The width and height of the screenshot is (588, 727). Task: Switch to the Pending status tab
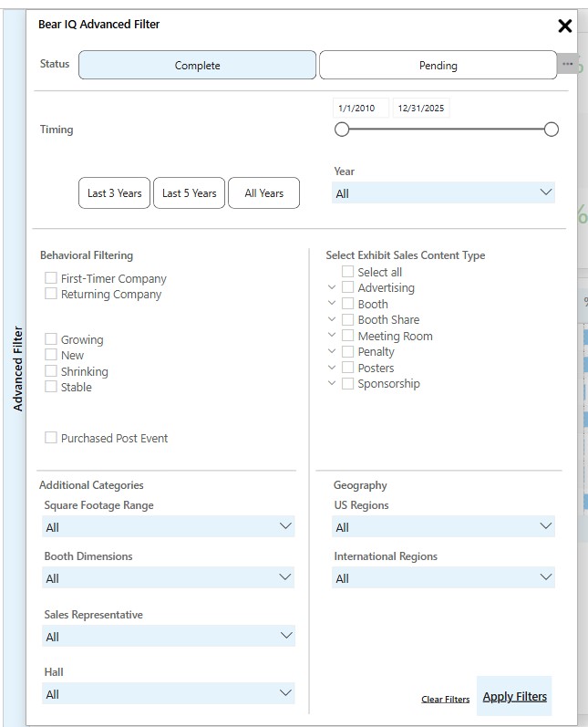click(438, 66)
